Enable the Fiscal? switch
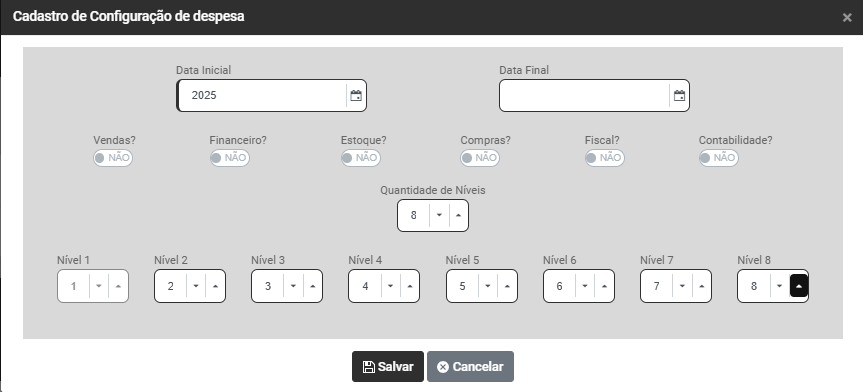 pos(604,158)
